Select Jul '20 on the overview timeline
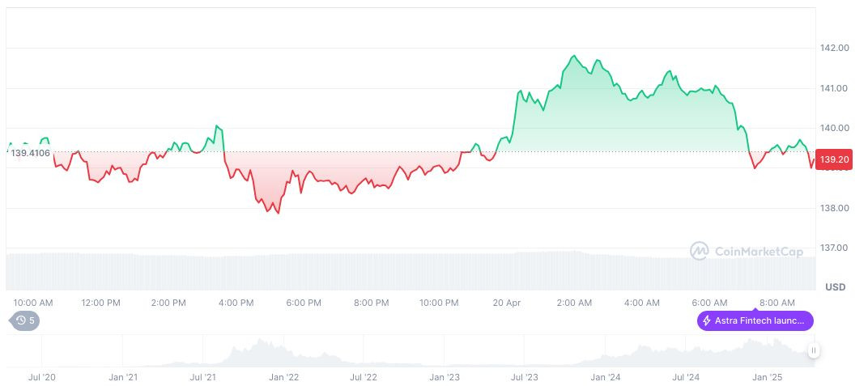Image resolution: width=868 pixels, height=386 pixels. point(41,377)
